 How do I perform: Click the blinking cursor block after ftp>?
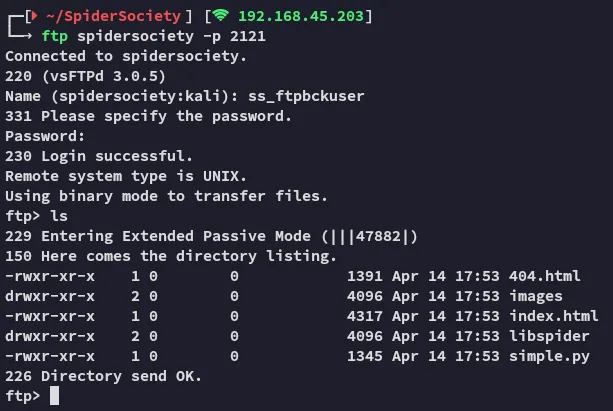(54, 396)
